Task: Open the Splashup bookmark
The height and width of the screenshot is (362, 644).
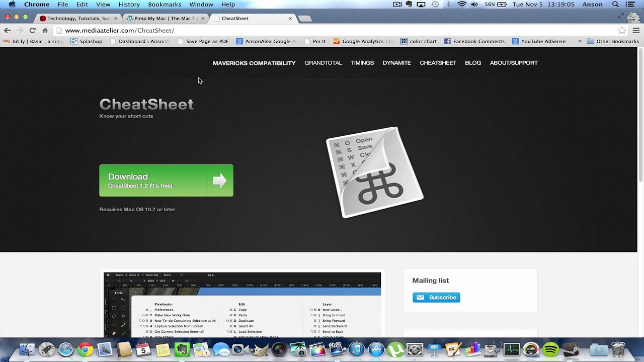Action: point(87,41)
